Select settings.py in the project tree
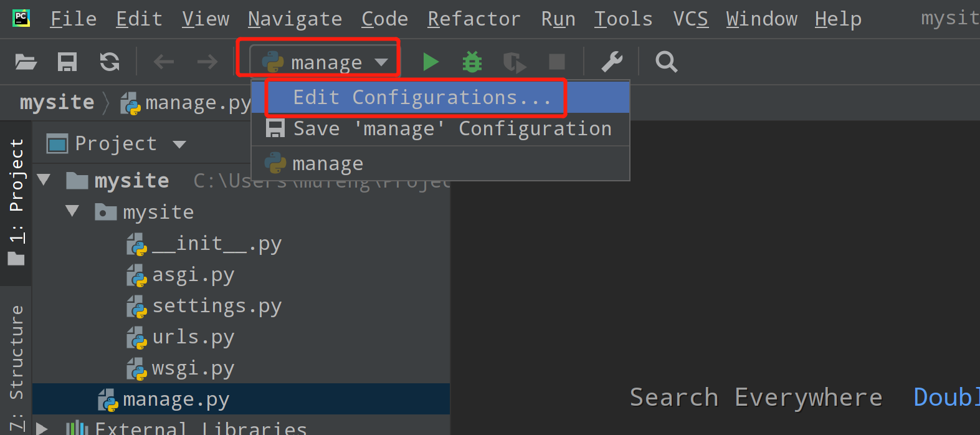This screenshot has height=435, width=980. pyautogui.click(x=216, y=306)
